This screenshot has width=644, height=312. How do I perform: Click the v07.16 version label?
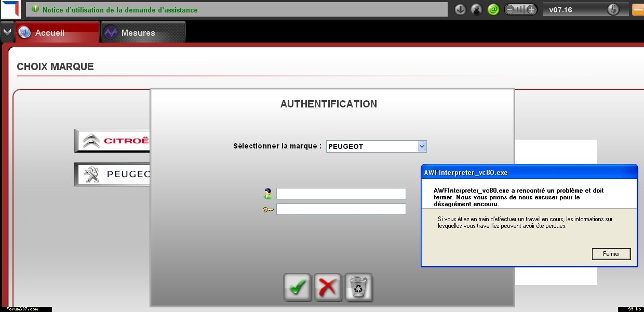(560, 9)
